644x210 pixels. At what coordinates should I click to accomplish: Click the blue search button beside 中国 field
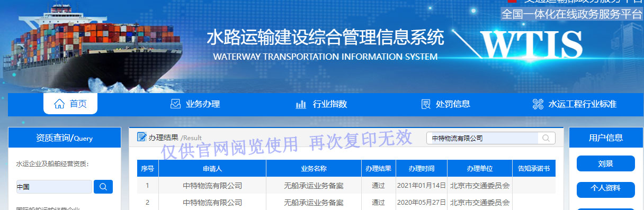click(x=103, y=187)
